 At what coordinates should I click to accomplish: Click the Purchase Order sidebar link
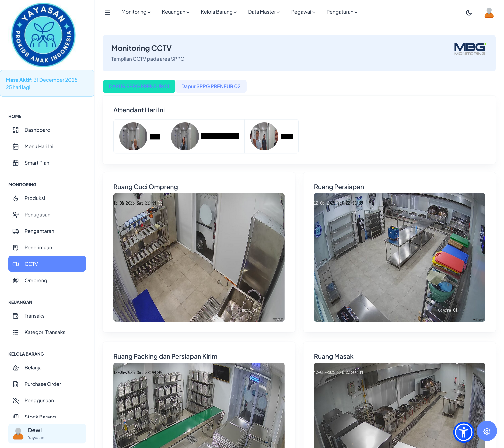pos(43,384)
